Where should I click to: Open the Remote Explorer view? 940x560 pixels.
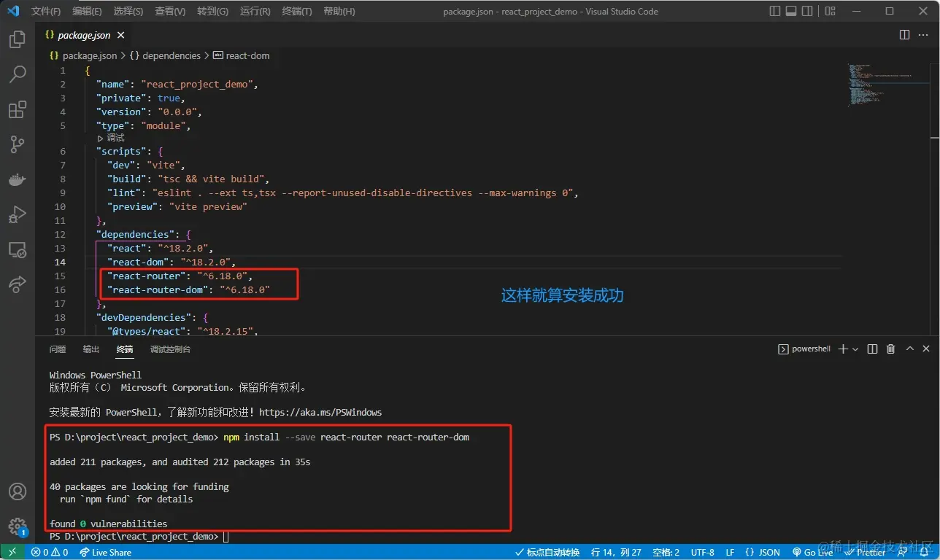coord(18,249)
